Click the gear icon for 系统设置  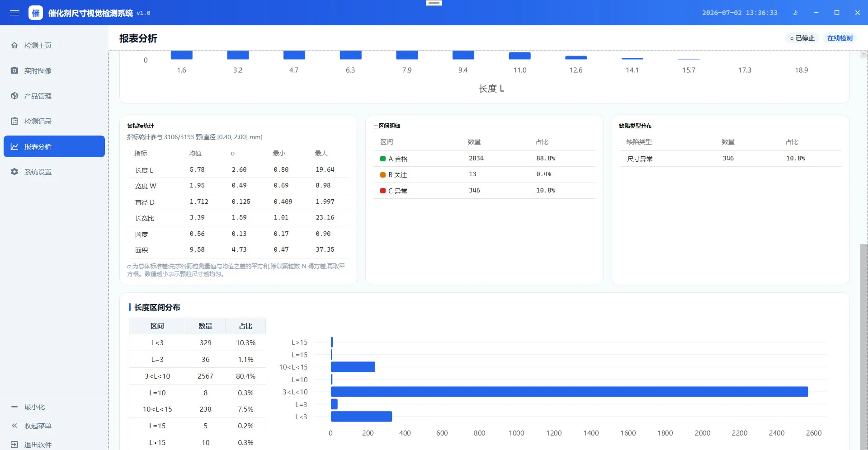pos(14,172)
